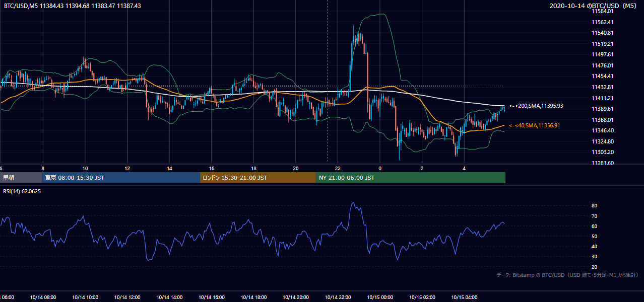Image resolution: width=644 pixels, height=302 pixels.
Task: Click the RSI(14) 62.0625 indicator label
Action: 22,191
